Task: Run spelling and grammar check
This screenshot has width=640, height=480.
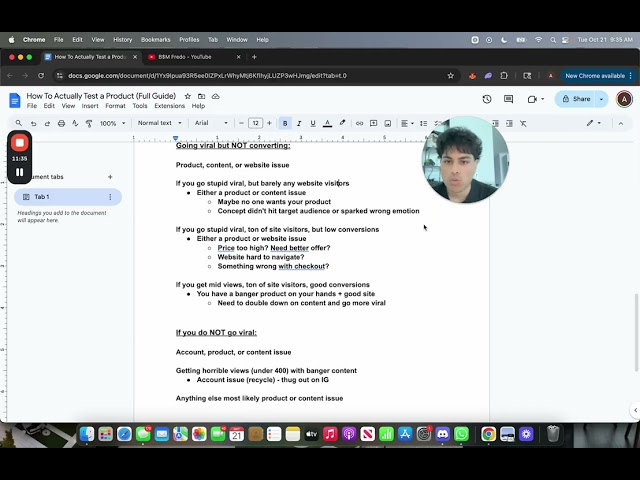Action: pos(75,123)
